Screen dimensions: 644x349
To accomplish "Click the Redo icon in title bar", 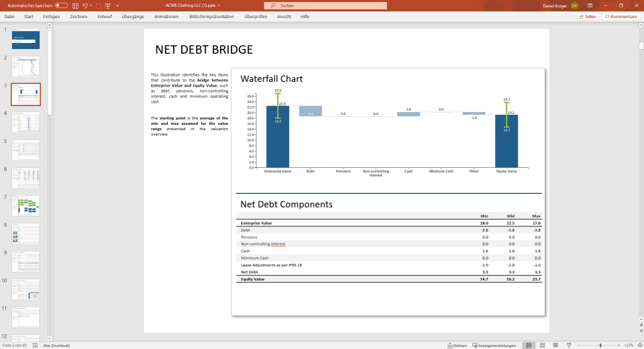I will (98, 6).
